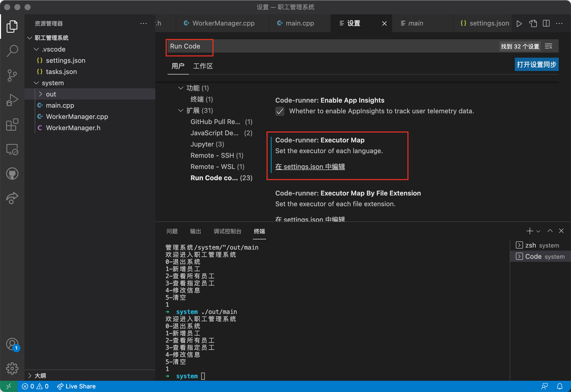Open new terminal profile dropdown arrow
The height and width of the screenshot is (392, 571).
[x=538, y=231]
